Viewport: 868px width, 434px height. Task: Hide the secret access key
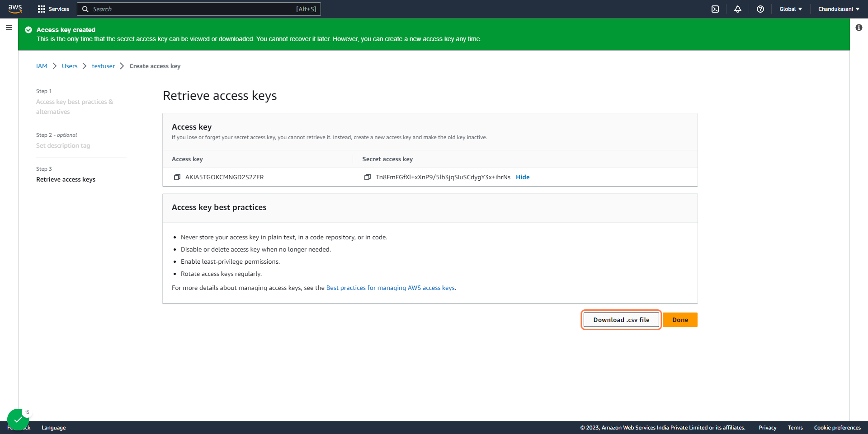[x=523, y=177]
